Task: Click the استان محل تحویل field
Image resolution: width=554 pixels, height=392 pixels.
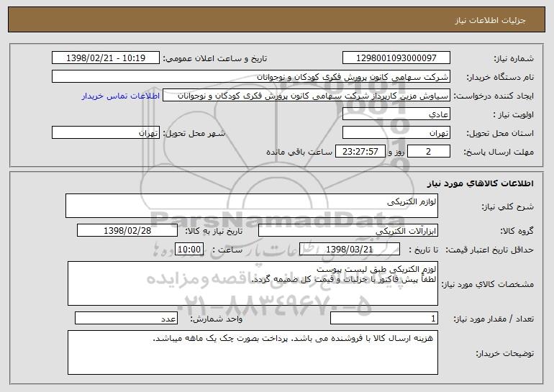Action: pos(396,133)
